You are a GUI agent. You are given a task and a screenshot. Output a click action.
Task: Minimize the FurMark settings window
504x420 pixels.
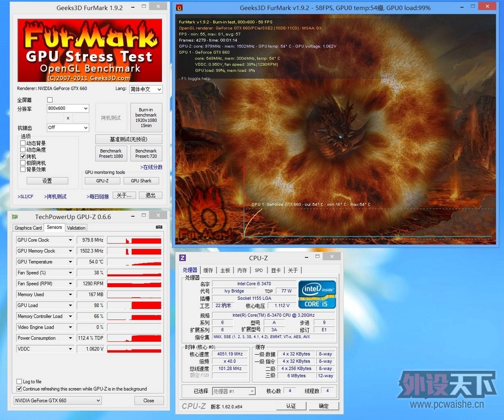point(133,7)
